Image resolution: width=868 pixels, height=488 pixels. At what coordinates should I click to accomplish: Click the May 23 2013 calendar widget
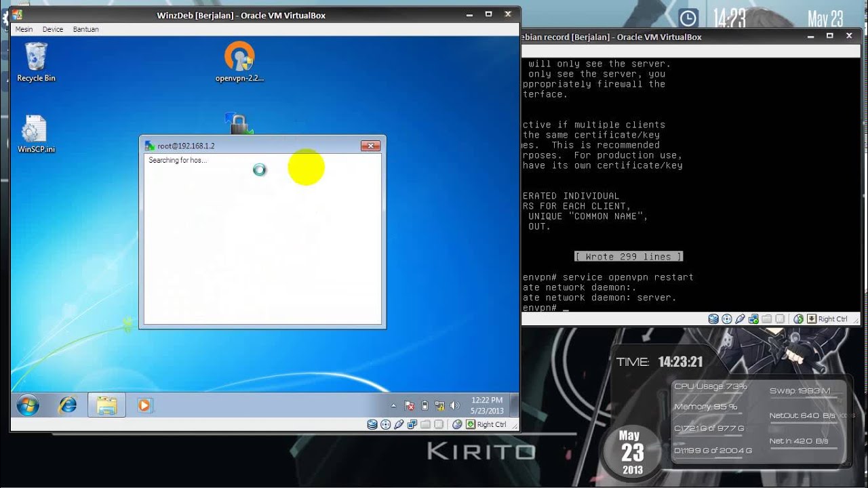coord(632,452)
